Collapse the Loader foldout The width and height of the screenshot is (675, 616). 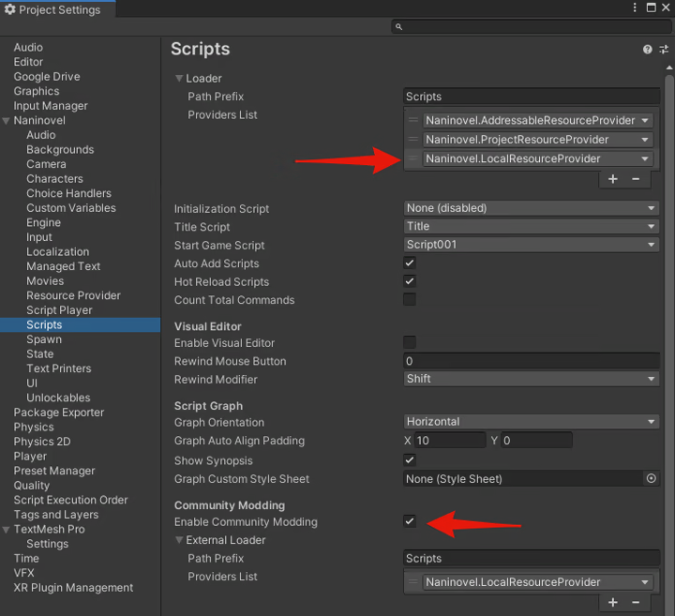(179, 79)
